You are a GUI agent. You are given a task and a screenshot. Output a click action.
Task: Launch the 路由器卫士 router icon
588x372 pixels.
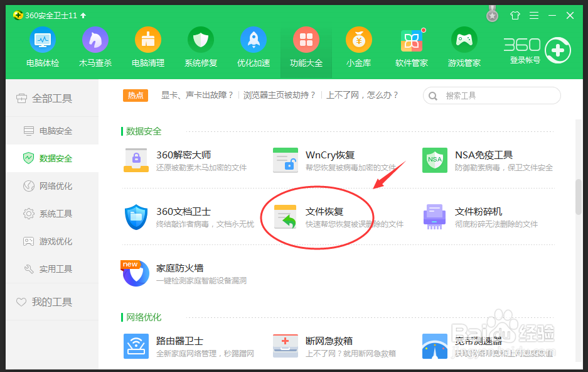click(x=136, y=346)
